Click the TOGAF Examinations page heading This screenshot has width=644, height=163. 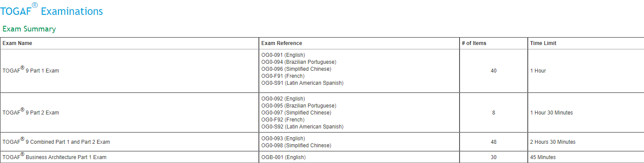tap(52, 10)
